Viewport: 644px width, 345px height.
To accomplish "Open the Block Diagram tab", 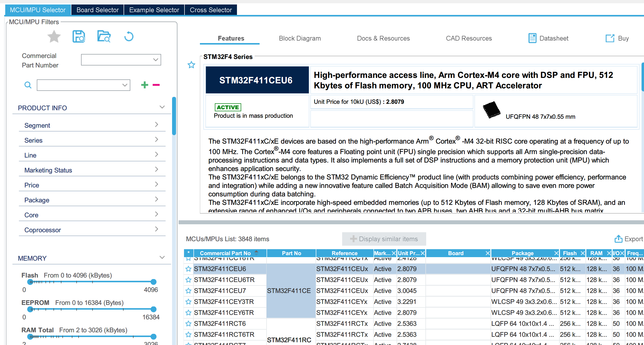I will 300,38.
